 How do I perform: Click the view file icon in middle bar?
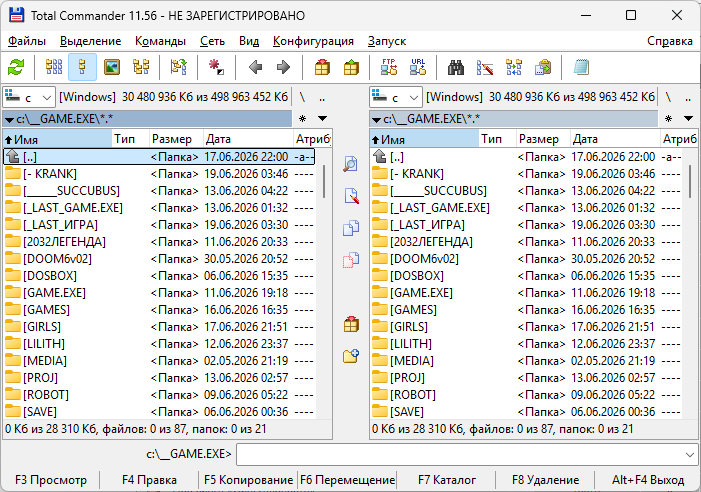pyautogui.click(x=351, y=164)
